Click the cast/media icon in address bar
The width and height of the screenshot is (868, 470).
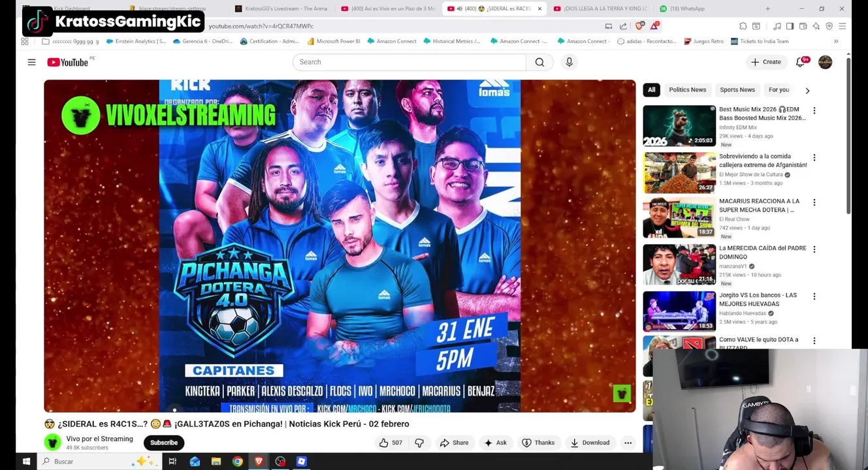608,26
